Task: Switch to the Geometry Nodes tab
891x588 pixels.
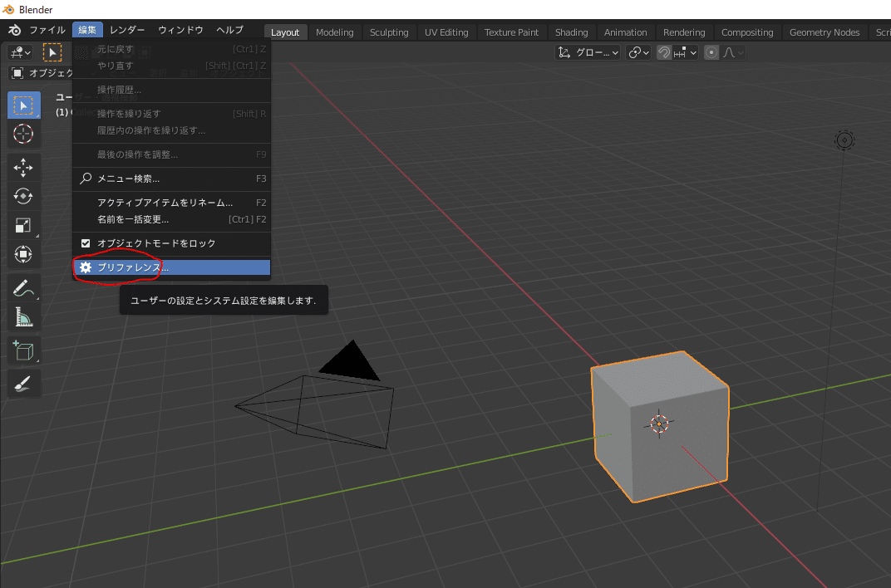Action: pos(825,32)
